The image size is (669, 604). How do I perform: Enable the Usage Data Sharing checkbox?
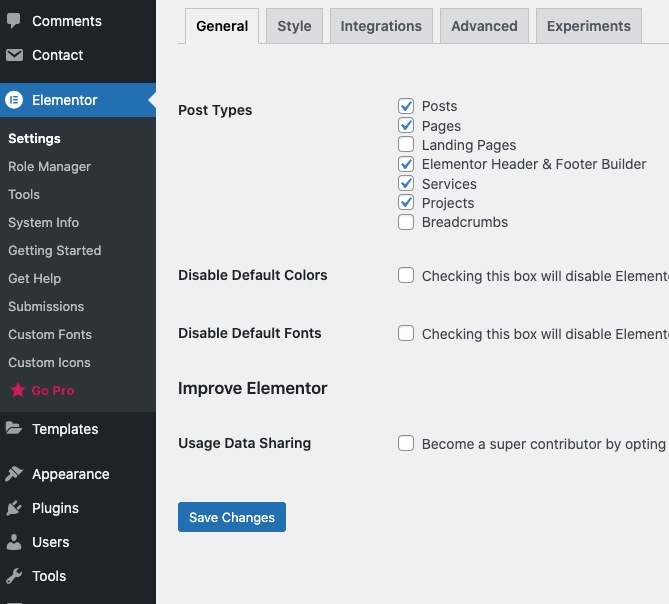(406, 444)
